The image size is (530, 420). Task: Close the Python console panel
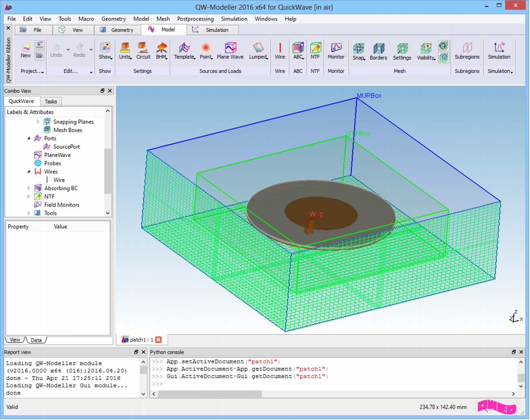521,352
